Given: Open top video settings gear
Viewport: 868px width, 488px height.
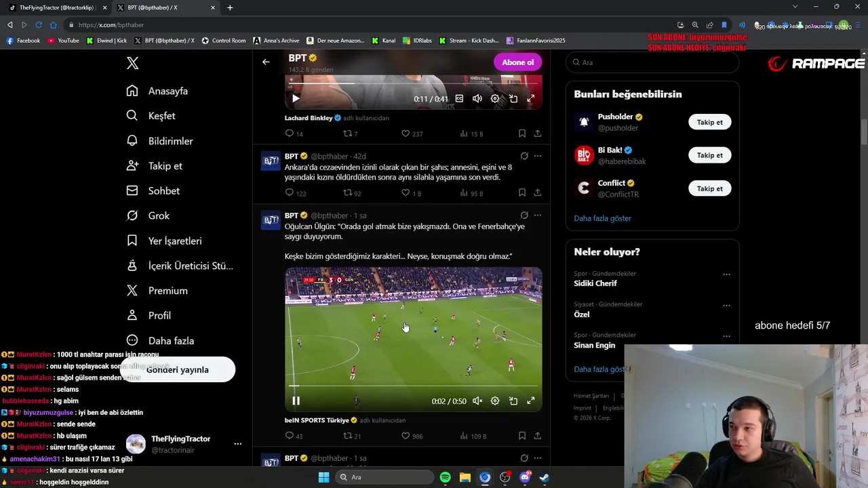Looking at the screenshot, I should 495,98.
